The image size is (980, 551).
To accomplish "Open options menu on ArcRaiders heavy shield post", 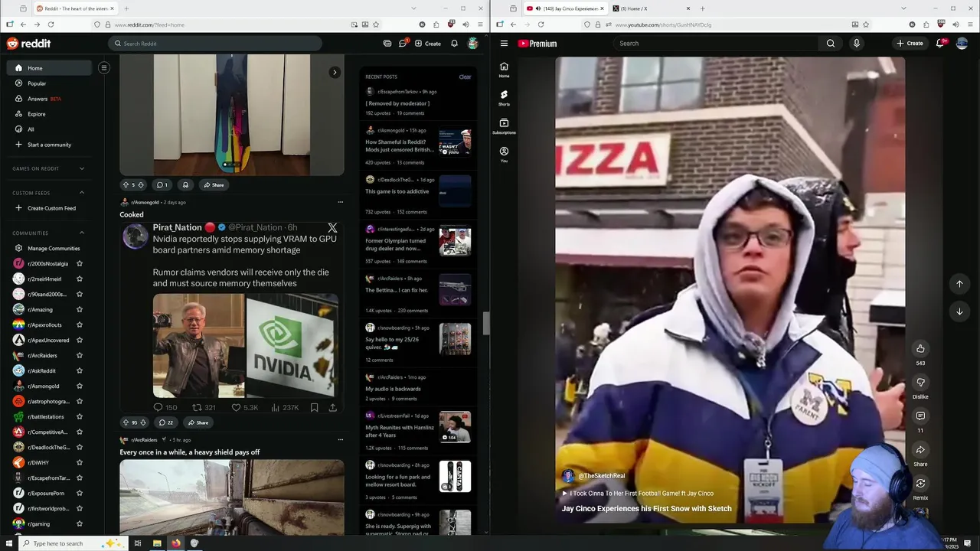I will (341, 439).
